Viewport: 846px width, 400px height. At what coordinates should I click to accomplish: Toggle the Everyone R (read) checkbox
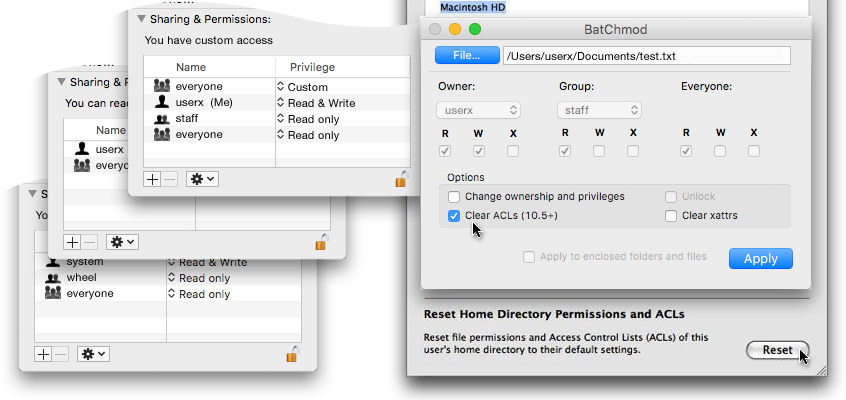[686, 151]
